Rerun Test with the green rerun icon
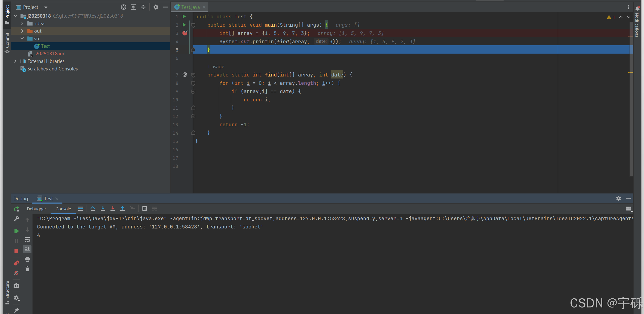The width and height of the screenshot is (644, 314). (x=16, y=209)
